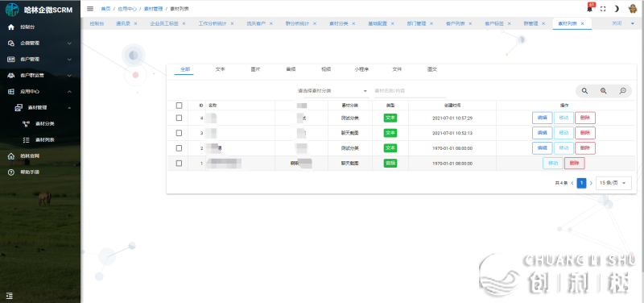Collapse 应用中心 via its sidebar chevron
The image size is (644, 303).
click(69, 92)
